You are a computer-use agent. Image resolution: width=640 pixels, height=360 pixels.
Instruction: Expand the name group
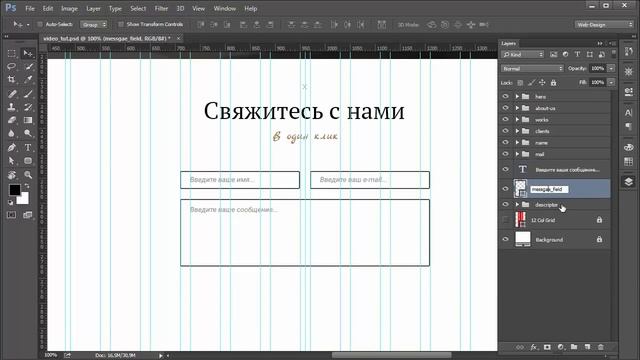pos(517,142)
